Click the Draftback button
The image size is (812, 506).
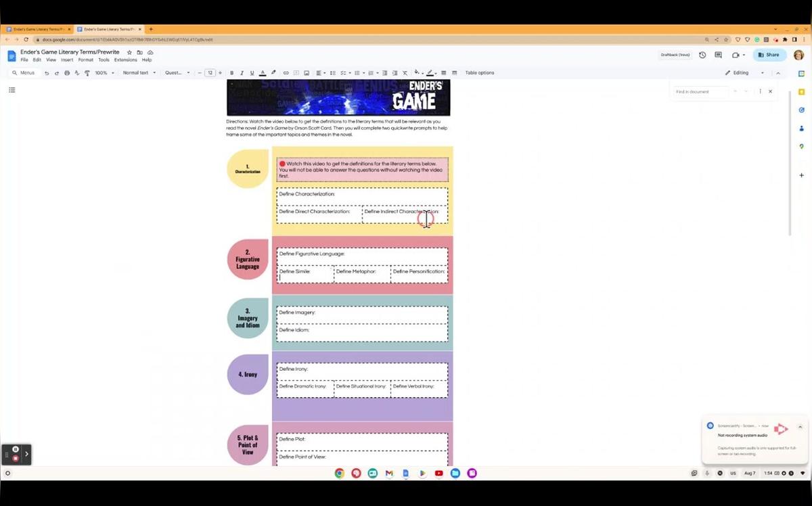(675, 55)
